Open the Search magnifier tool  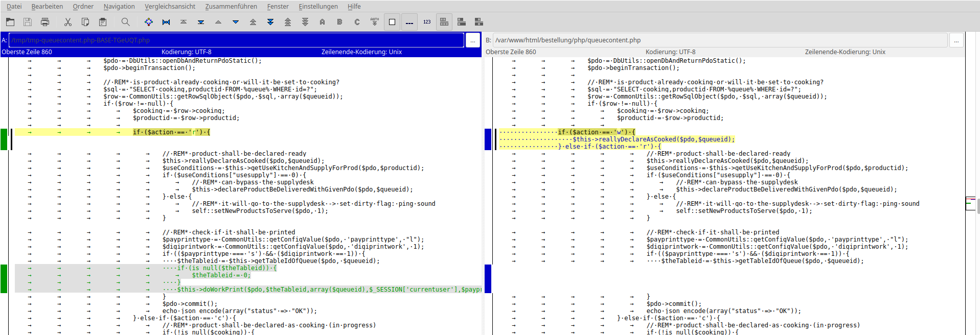pos(125,22)
